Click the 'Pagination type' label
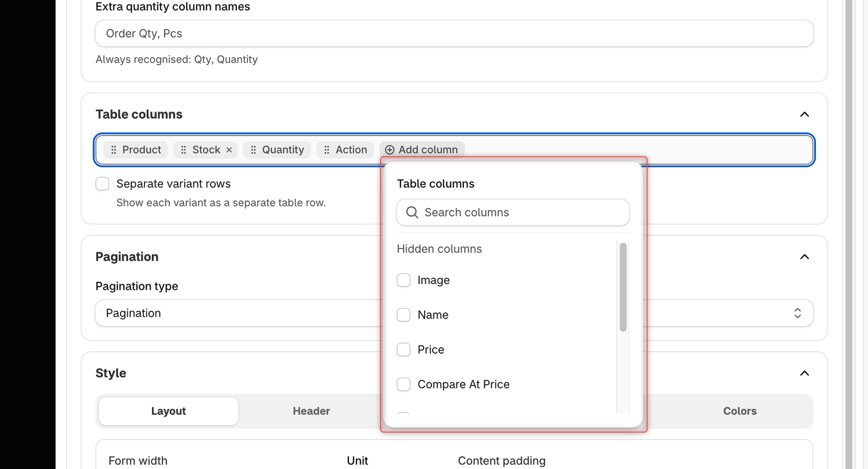This screenshot has width=868, height=469. click(137, 286)
